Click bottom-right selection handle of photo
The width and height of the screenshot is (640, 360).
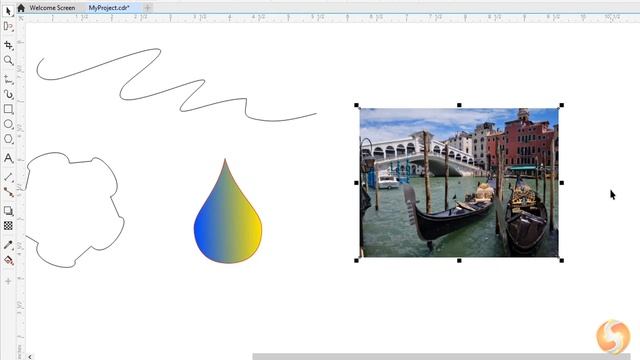point(562,260)
